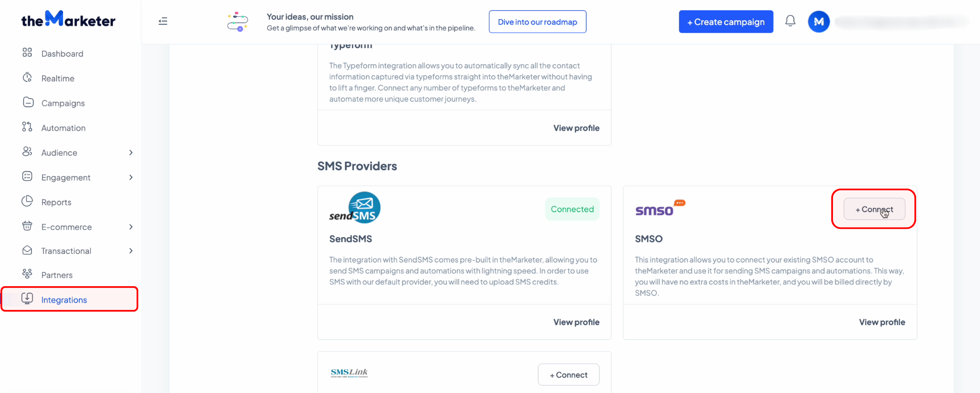
Task: Click the Reports pie chart icon
Action: point(27,201)
